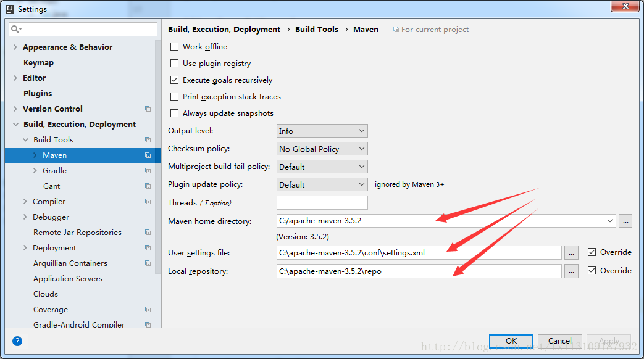Open Multiproject build fail policy dropdown

(x=322, y=167)
